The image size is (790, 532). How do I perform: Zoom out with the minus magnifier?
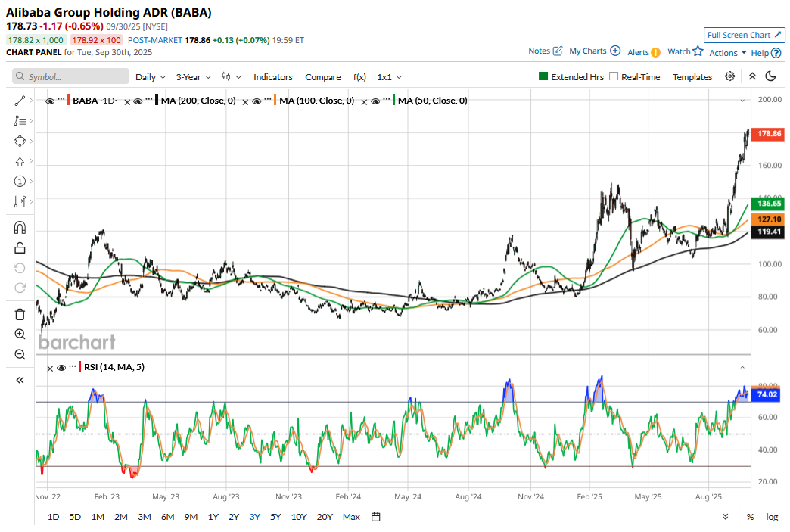pyautogui.click(x=20, y=355)
